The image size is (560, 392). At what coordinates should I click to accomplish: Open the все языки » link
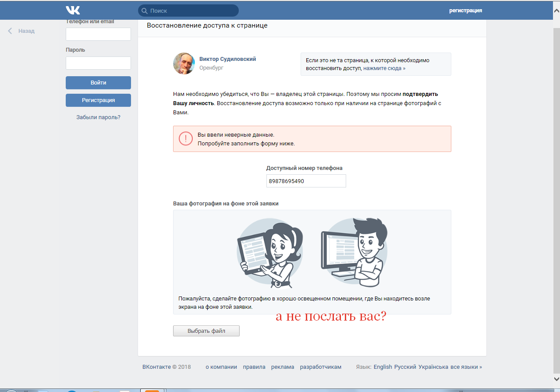click(x=466, y=367)
